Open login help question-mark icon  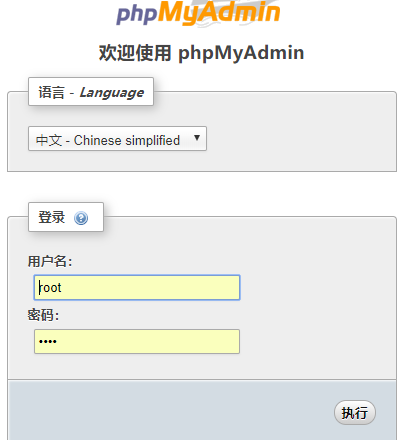point(81,218)
